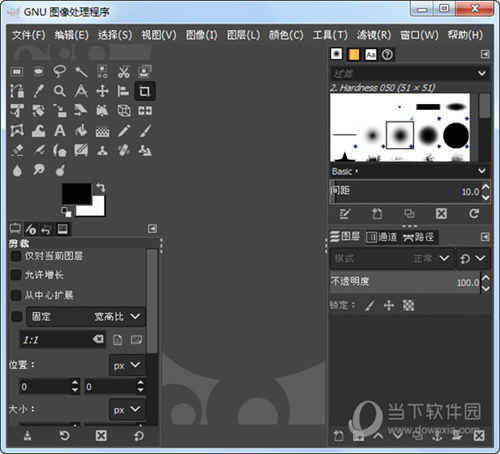
Task: Open the layer 模式 mode dropdown
Action: click(392, 258)
